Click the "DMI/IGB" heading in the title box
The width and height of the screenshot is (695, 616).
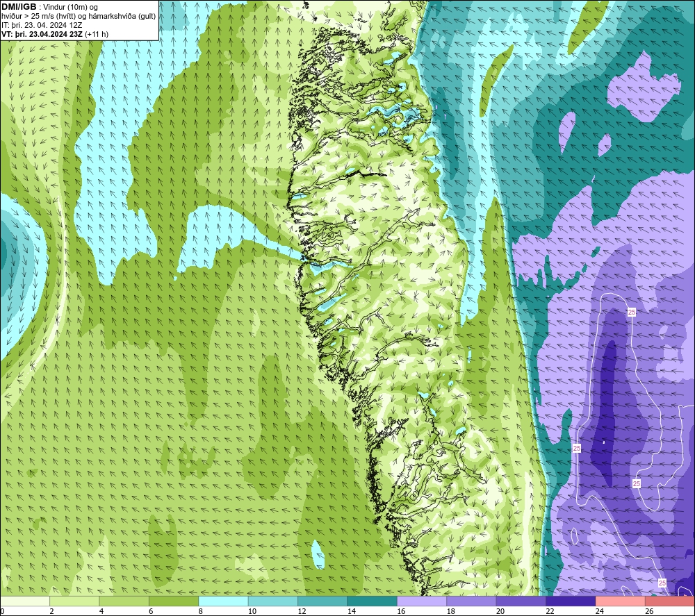pyautogui.click(x=19, y=7)
